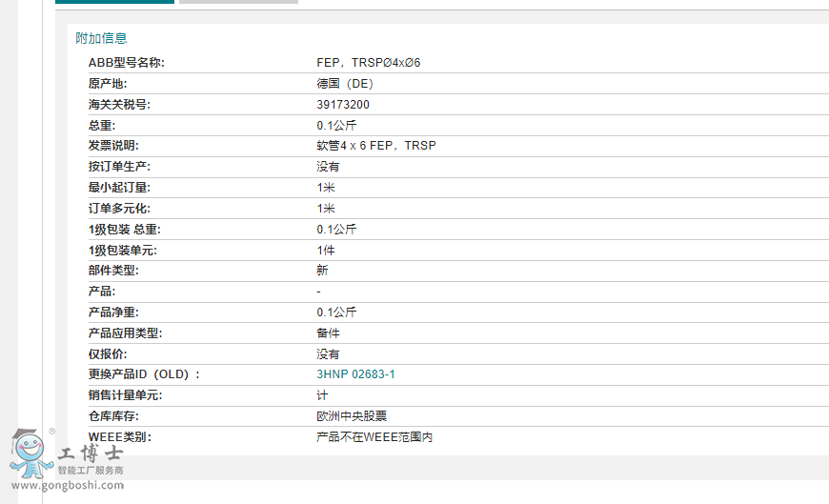829x504 pixels.
Task: Click the 仅报价 label
Action: (108, 354)
